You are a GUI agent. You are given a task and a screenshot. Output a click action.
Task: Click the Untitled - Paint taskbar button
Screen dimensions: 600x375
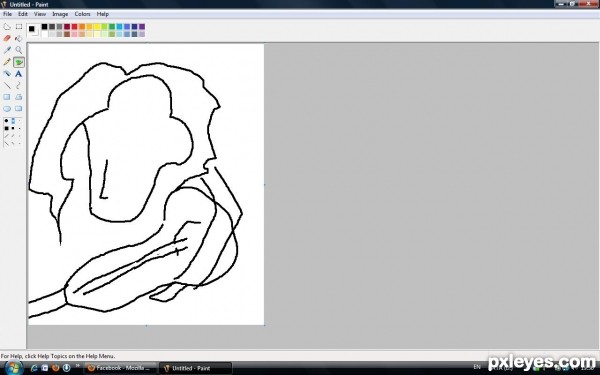pyautogui.click(x=195, y=368)
